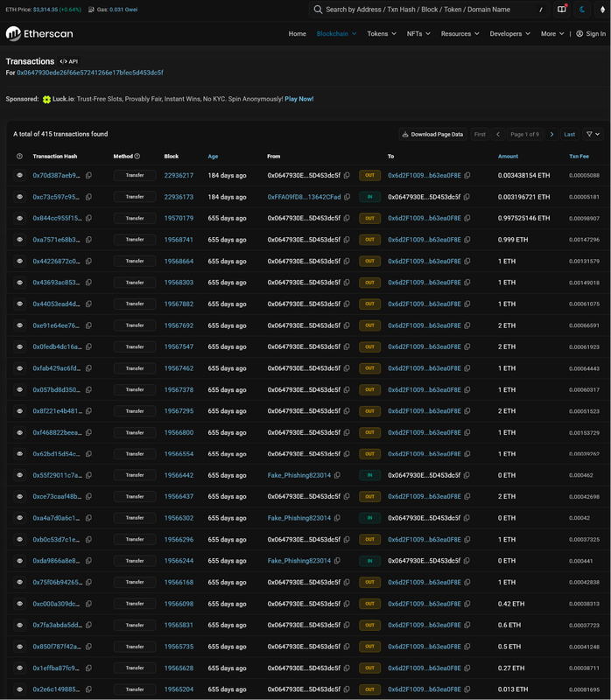Click the Sign In link

[x=596, y=33]
